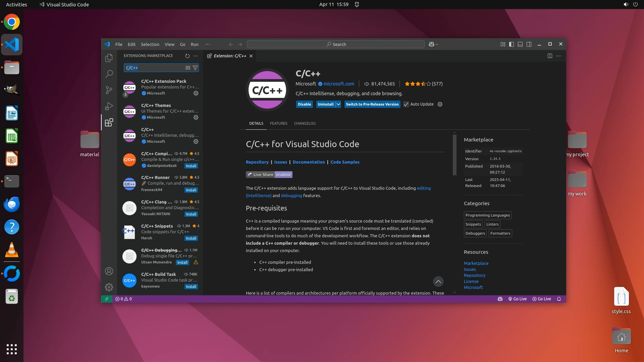Open the Selection menu
The width and height of the screenshot is (644, 362).
pyautogui.click(x=150, y=44)
